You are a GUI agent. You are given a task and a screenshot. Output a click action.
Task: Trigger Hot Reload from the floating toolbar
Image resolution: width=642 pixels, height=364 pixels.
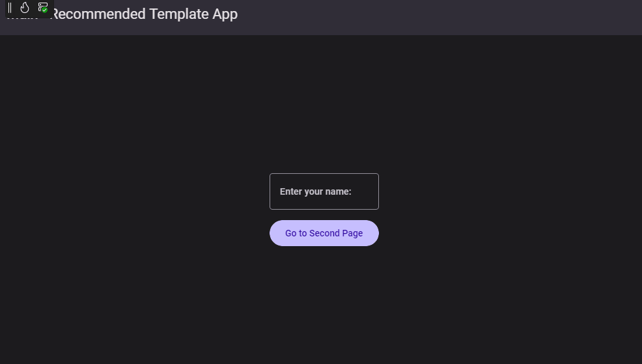(x=25, y=8)
